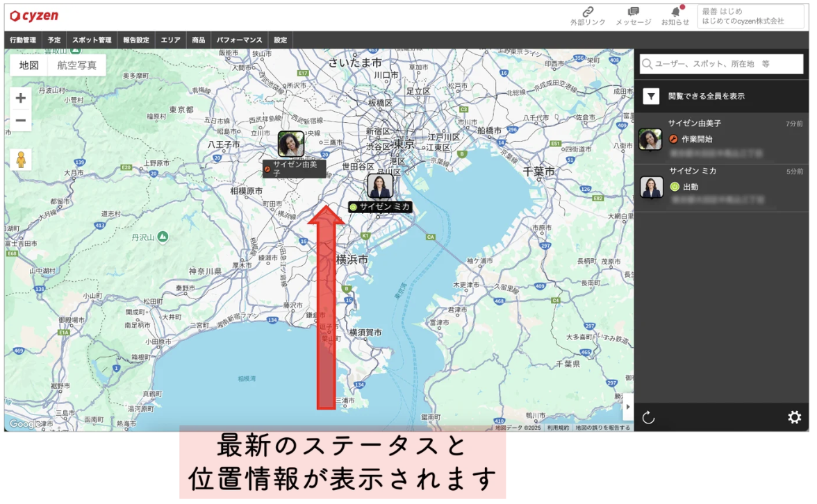Viewport: 817px width, 504px height.
Task: Click the サイゼン由美子 label on map
Action: point(295,169)
